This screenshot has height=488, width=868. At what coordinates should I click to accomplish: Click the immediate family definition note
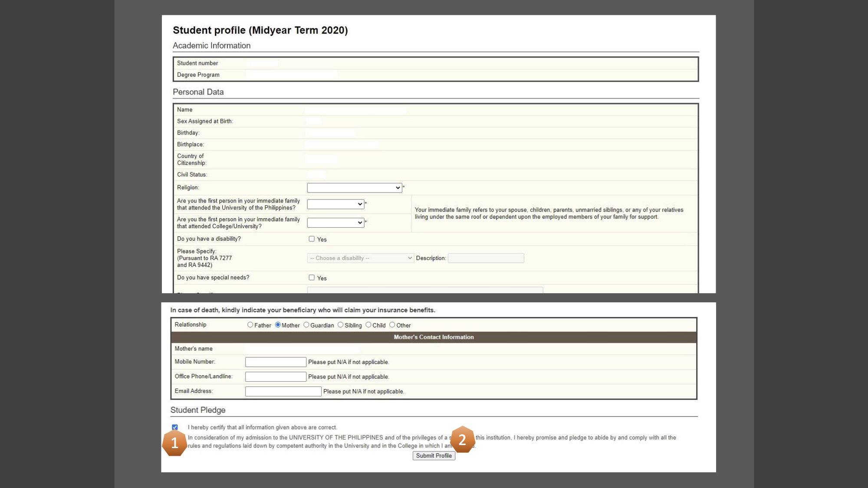click(549, 213)
